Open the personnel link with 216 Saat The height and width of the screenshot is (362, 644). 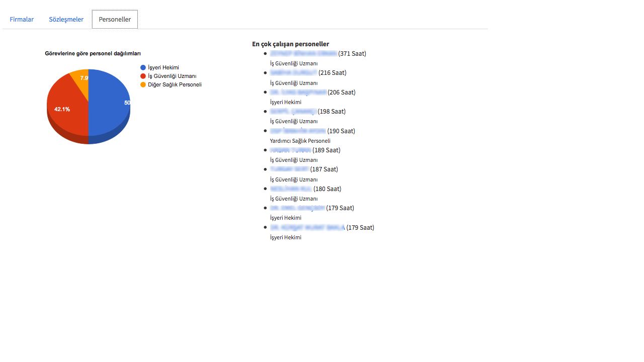pos(293,73)
